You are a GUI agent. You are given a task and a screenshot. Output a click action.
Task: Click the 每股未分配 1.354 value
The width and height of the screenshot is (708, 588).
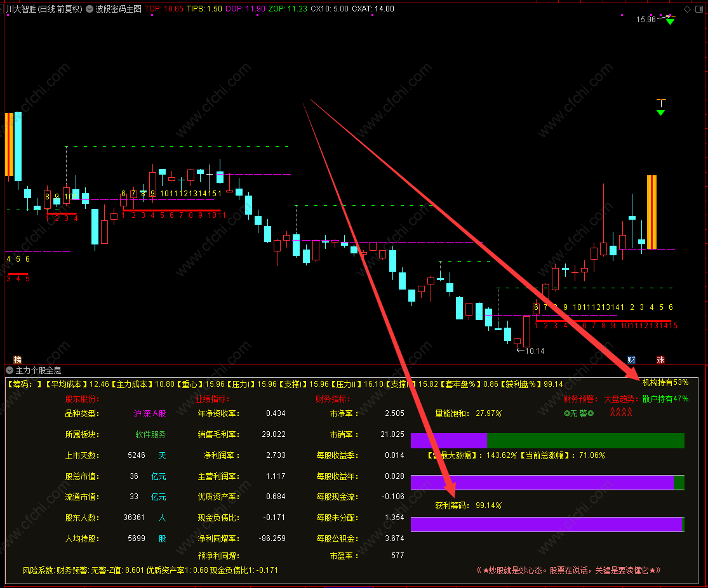click(394, 518)
